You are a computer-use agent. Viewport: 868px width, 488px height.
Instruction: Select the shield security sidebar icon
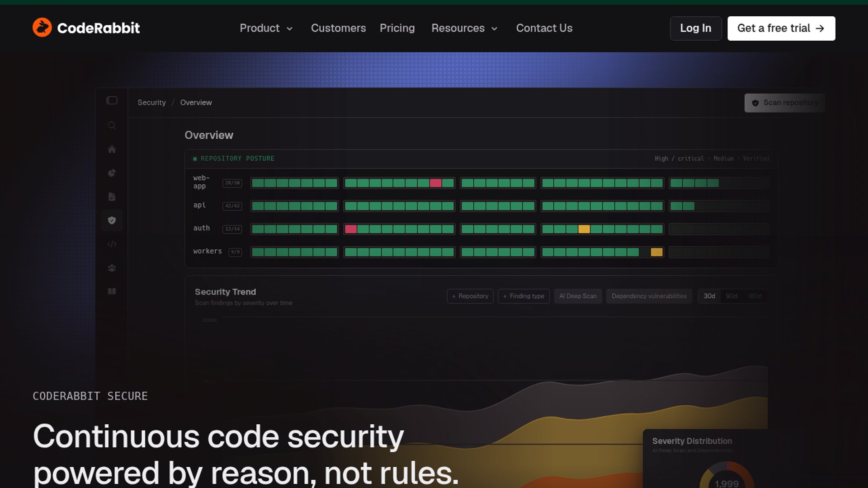[112, 221]
